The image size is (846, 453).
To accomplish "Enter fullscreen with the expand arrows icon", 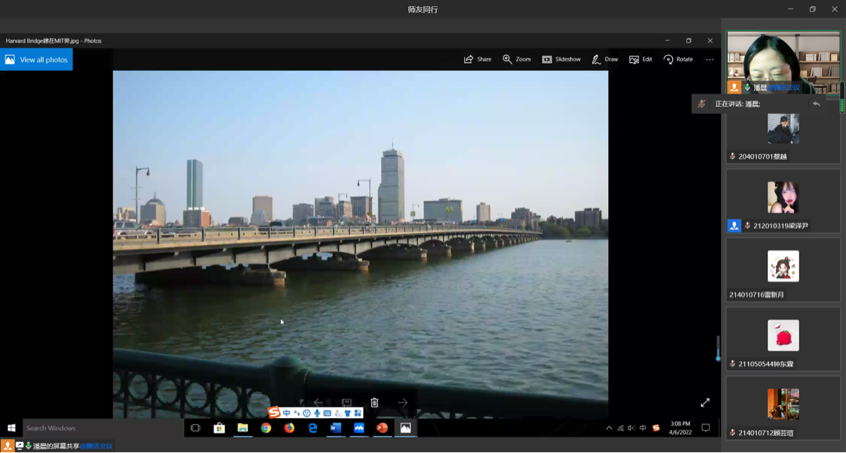I will 705,402.
